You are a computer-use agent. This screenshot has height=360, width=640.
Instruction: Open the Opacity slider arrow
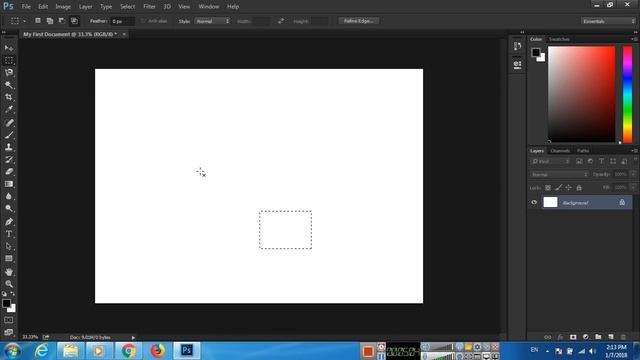click(x=633, y=174)
